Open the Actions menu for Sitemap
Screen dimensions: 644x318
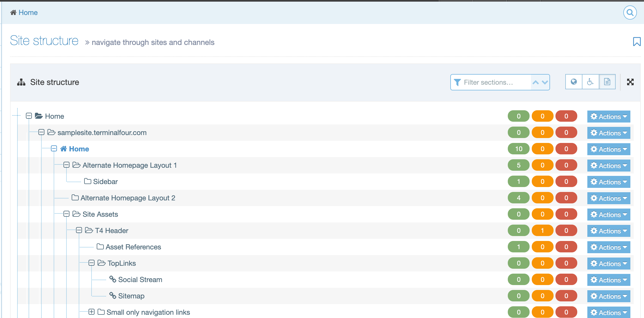[x=609, y=296]
